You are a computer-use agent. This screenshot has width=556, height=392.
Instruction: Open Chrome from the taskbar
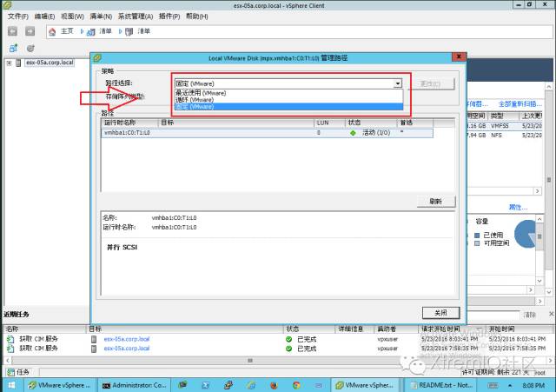pos(296,385)
